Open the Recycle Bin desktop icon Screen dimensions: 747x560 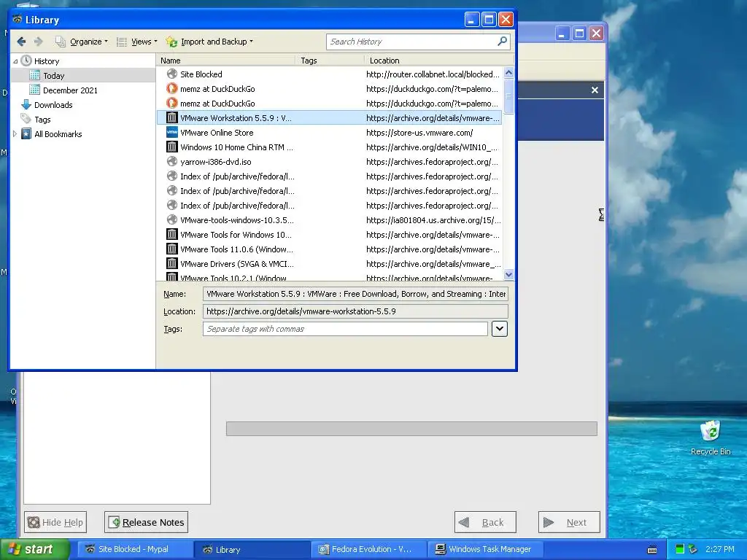click(711, 437)
